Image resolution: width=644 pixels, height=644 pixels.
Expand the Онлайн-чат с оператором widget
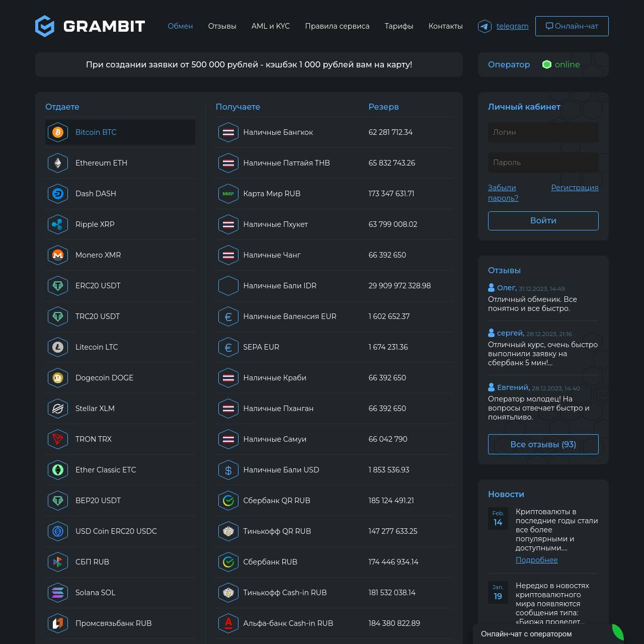(x=548, y=634)
